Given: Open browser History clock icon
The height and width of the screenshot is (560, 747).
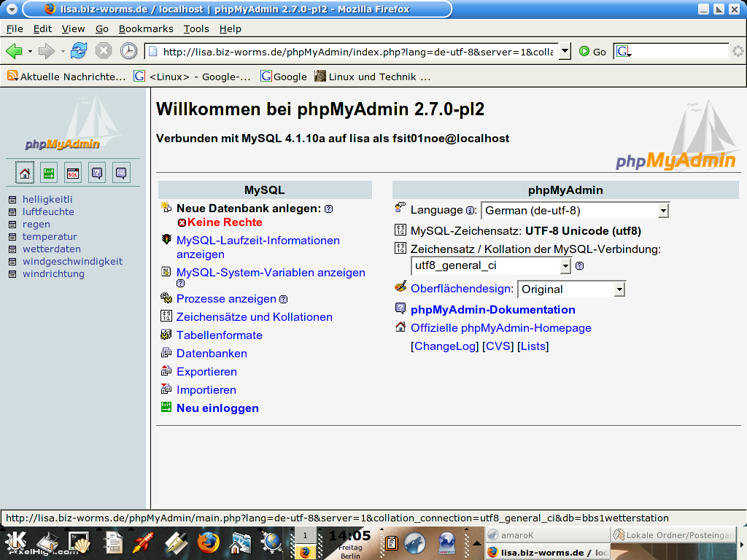Looking at the screenshot, I should click(128, 51).
